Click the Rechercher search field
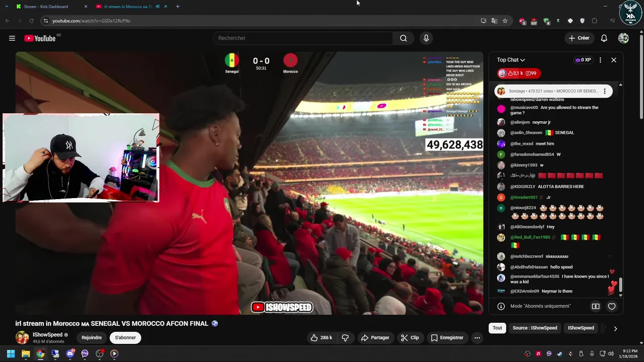The image size is (644, 362). click(x=303, y=38)
